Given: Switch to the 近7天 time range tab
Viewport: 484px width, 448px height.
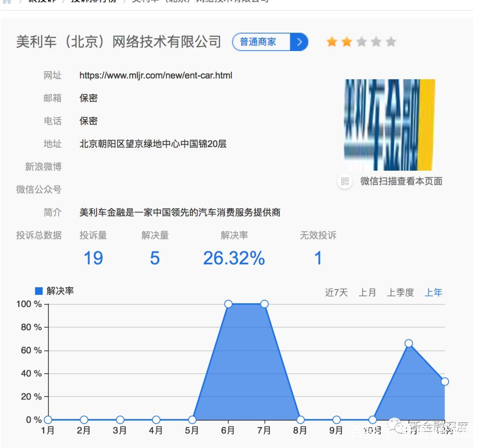Looking at the screenshot, I should 336,292.
